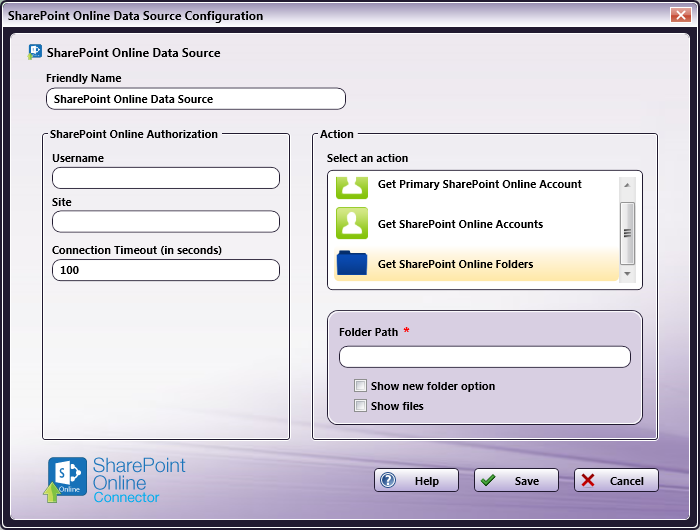
Task: Click the Folder Path label
Action: click(x=368, y=332)
